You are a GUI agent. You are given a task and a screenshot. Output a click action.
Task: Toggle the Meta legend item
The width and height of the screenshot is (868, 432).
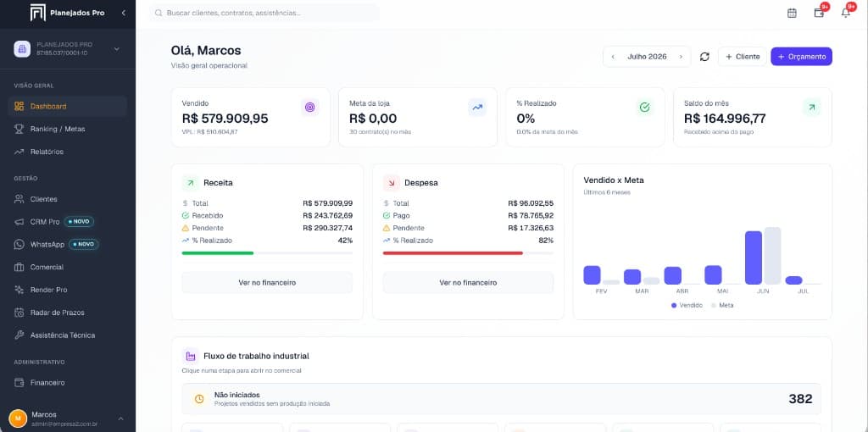click(722, 305)
